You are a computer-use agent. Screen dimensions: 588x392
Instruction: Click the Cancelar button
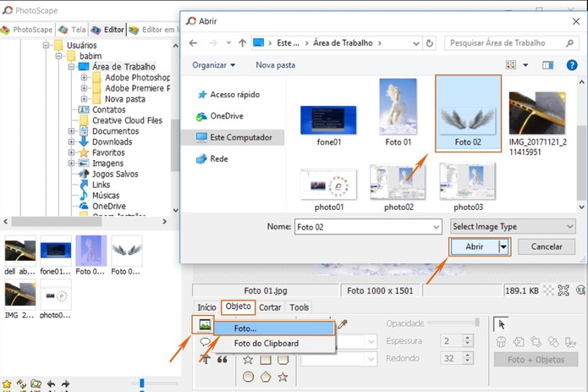pyautogui.click(x=547, y=246)
